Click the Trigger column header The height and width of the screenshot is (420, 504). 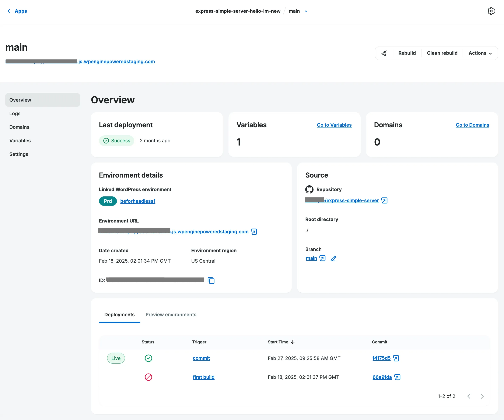coord(199,342)
